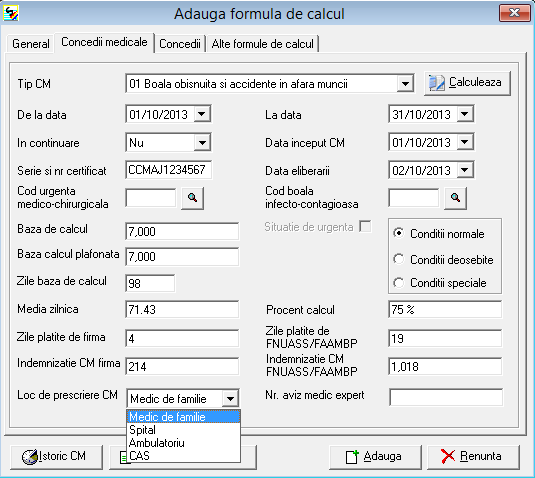Open lookup for Cod boala infecto-contagioasa
The height and width of the screenshot is (478, 535).
click(456, 198)
